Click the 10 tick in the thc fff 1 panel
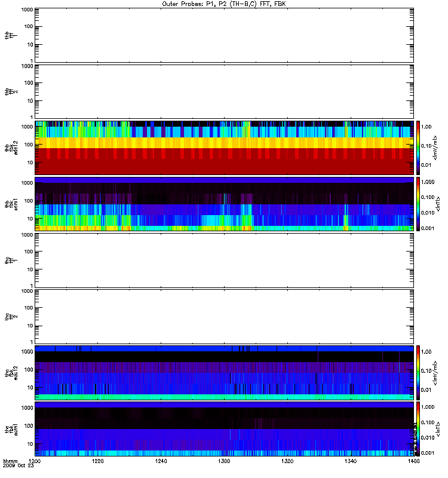 (30, 269)
